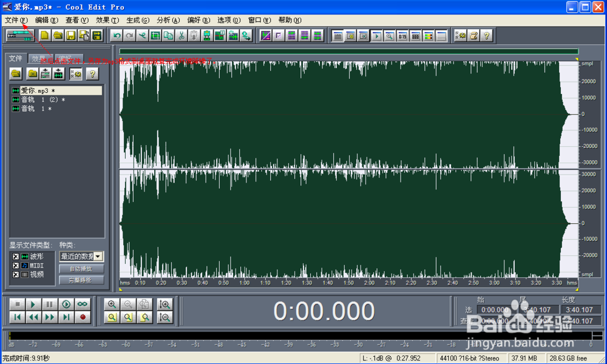607x364 pixels.
Task: Click the file panel options gear icon
Action: point(76,73)
